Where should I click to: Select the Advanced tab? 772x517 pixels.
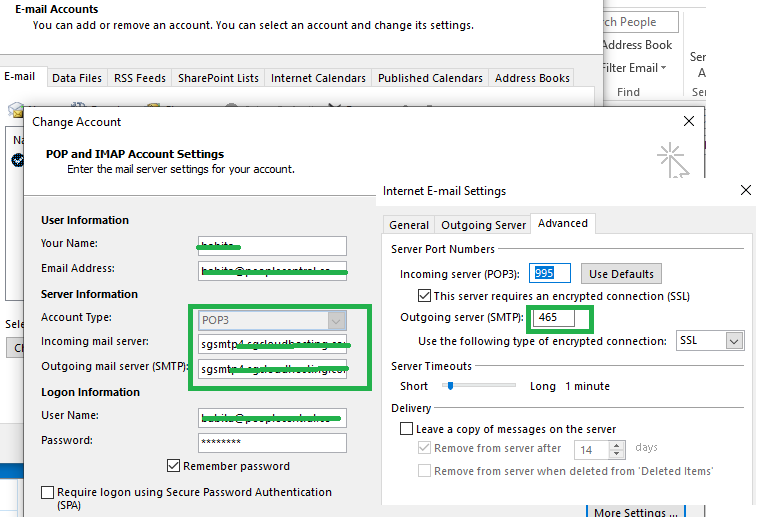point(563,224)
